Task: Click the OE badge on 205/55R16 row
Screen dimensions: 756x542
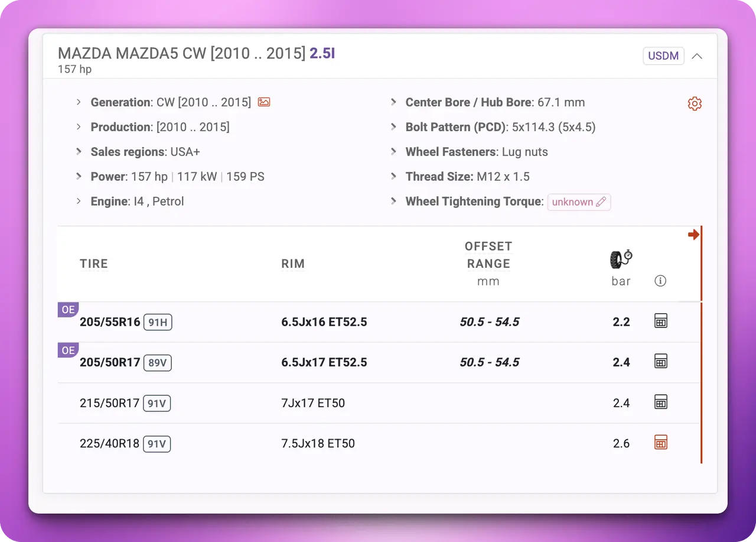Action: 68,310
